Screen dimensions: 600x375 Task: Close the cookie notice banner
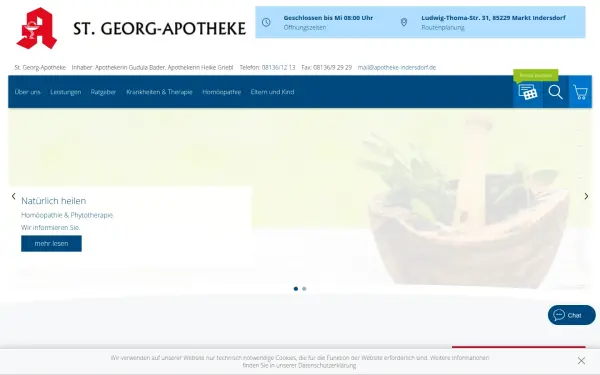[x=581, y=360]
